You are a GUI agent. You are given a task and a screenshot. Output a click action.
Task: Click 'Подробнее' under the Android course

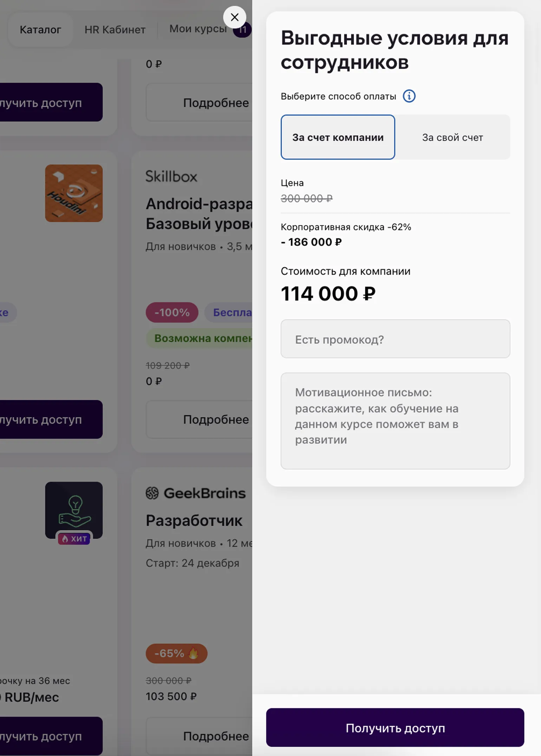coord(216,419)
